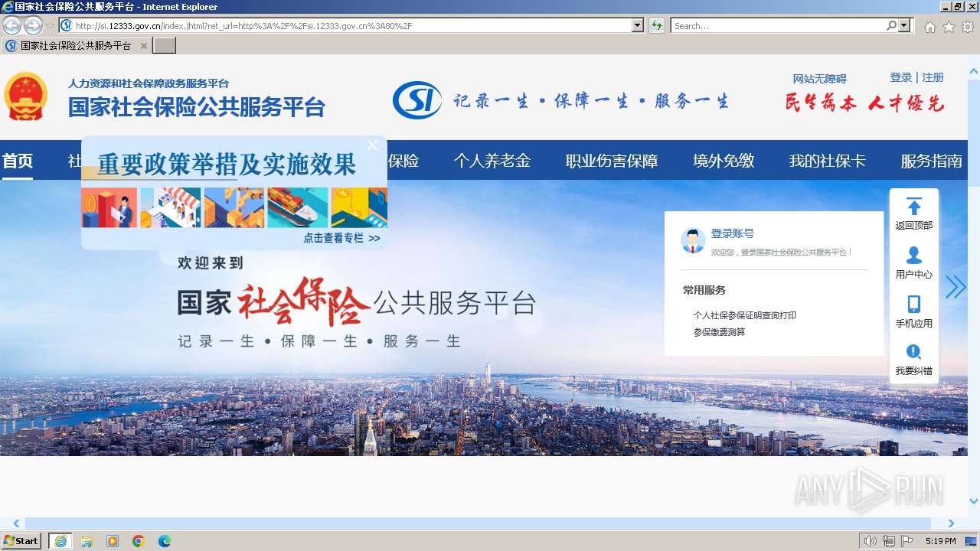
Task: Click the browser Search box
Action: (x=779, y=25)
